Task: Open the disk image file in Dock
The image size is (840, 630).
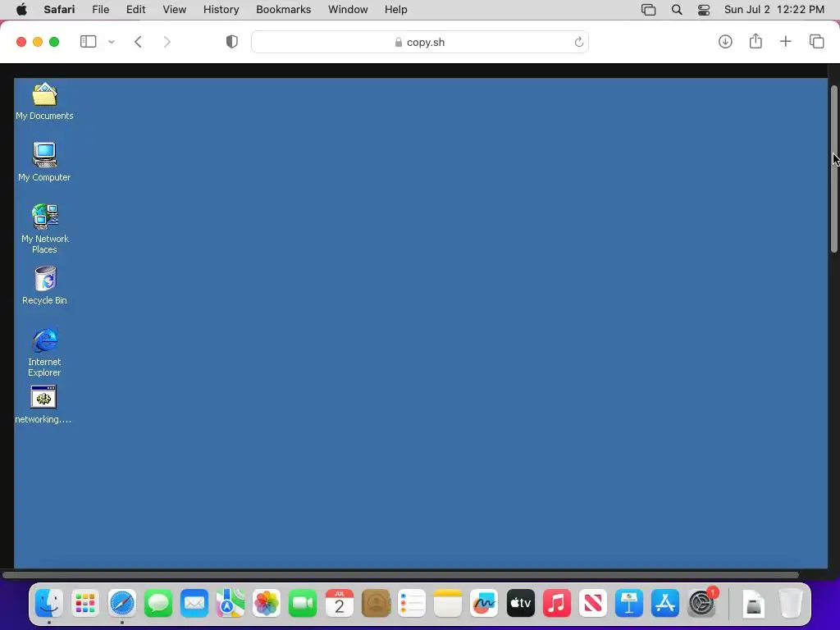Action: click(x=754, y=604)
